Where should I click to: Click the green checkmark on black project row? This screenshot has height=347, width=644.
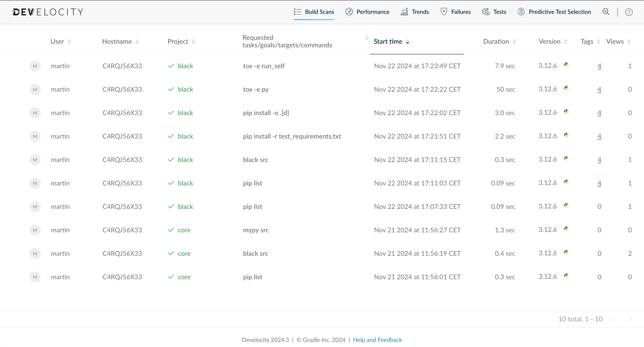tap(171, 66)
